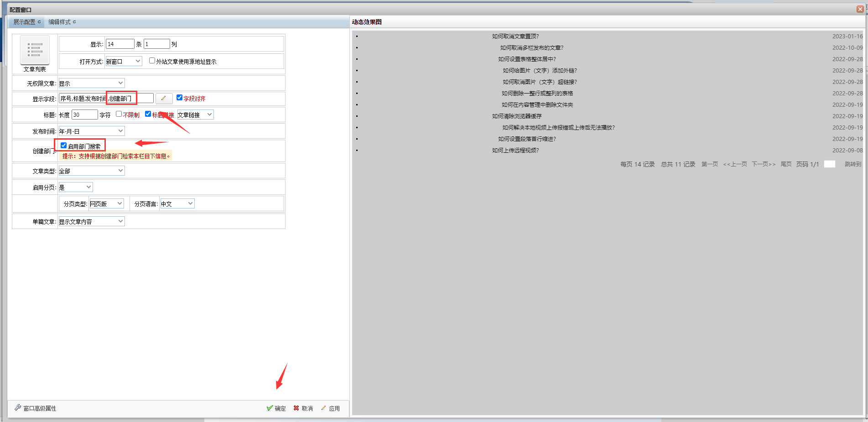
Task: Click refresh icon on 编辑样式 tab
Action: click(74, 22)
